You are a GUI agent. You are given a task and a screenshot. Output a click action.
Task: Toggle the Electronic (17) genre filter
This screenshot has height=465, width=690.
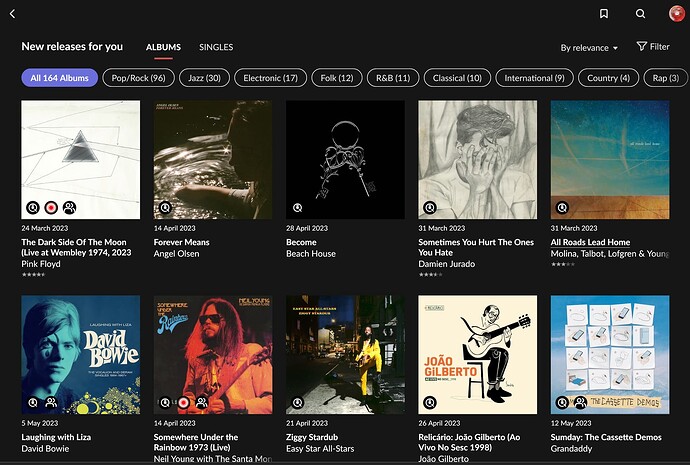[x=270, y=78]
